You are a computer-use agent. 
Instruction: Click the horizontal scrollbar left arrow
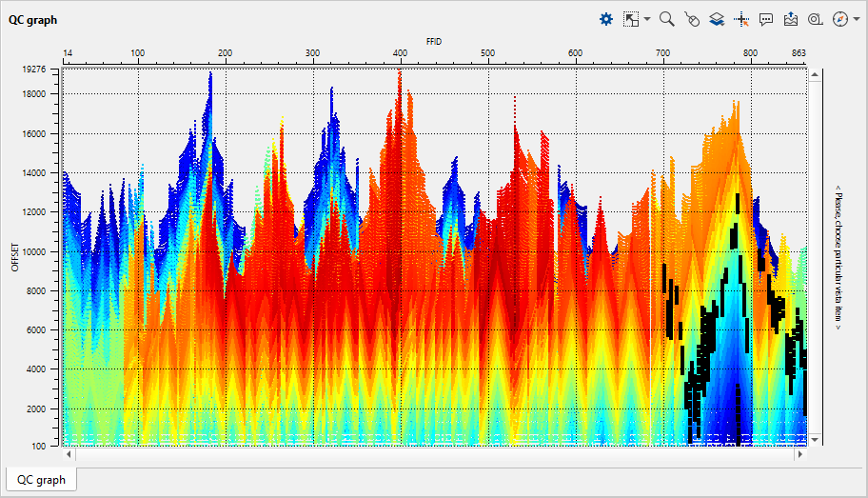click(x=69, y=454)
